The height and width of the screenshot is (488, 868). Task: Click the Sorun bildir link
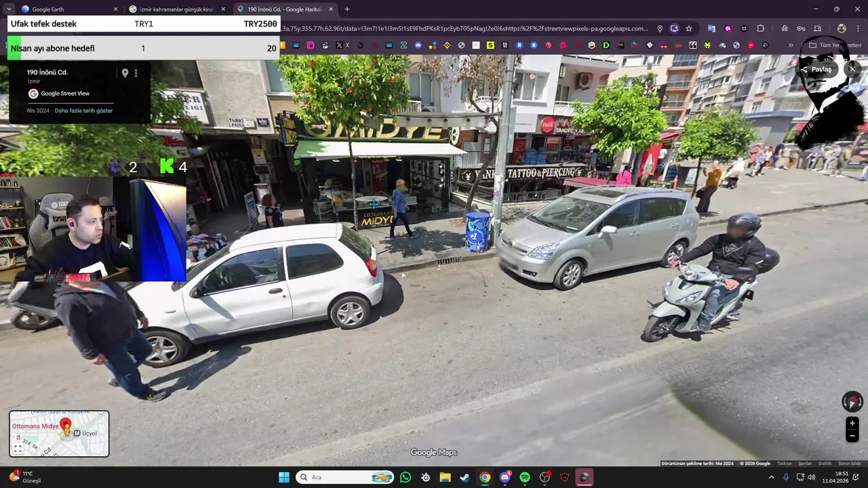(850, 464)
